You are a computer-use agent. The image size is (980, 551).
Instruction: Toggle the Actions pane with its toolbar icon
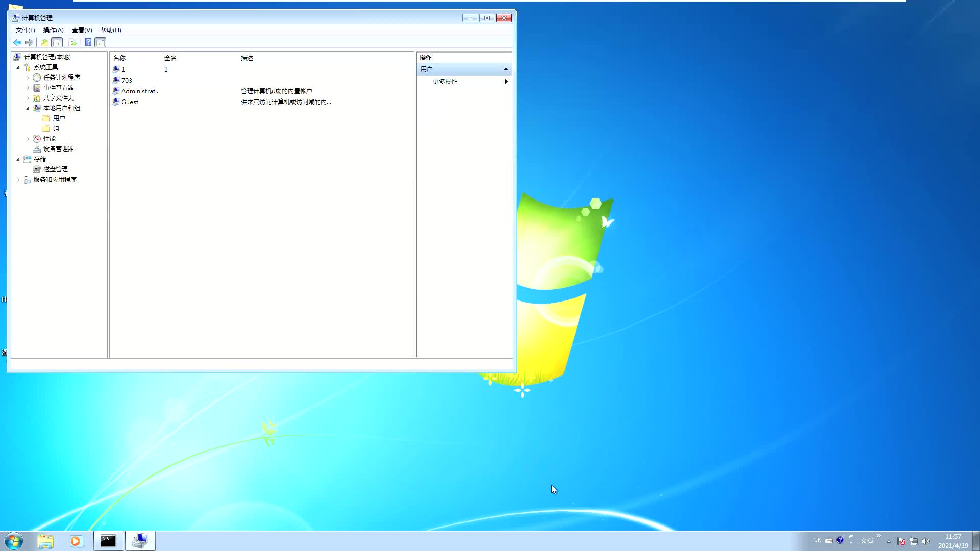(x=100, y=42)
